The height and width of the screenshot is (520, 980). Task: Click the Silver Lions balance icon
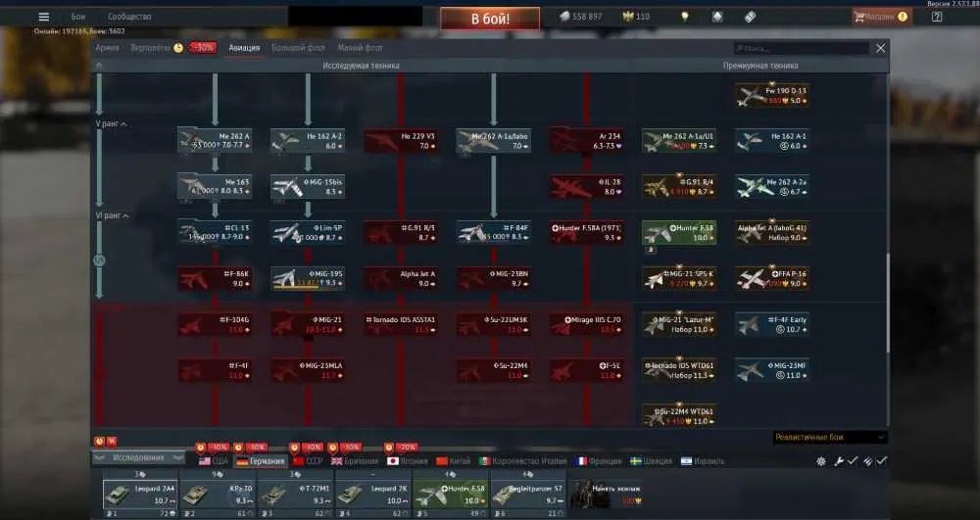coord(565,17)
